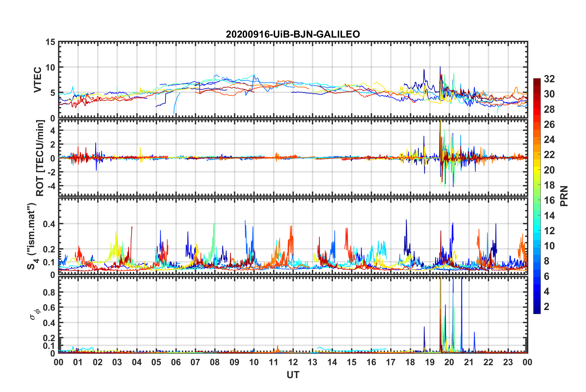Click S4 y-axis tick 0.4
586x392 pixels.
(x=49, y=224)
